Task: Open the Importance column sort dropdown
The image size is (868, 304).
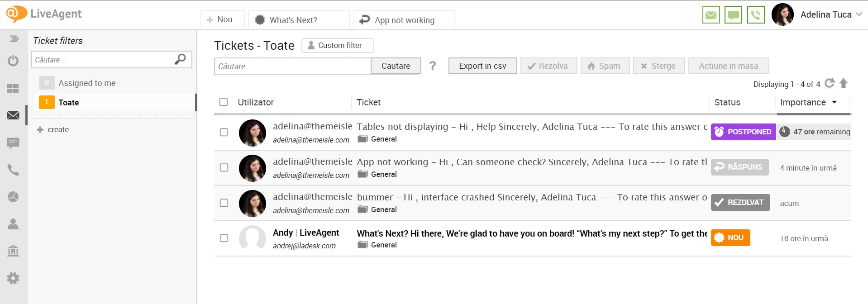Action: pos(834,102)
